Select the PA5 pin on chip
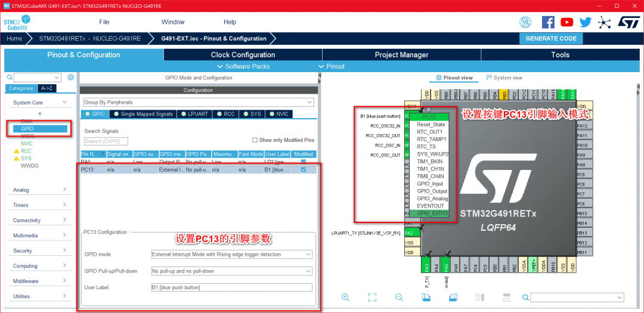Image resolution: width=644 pixels, height=313 pixels. pyautogui.click(x=446, y=265)
